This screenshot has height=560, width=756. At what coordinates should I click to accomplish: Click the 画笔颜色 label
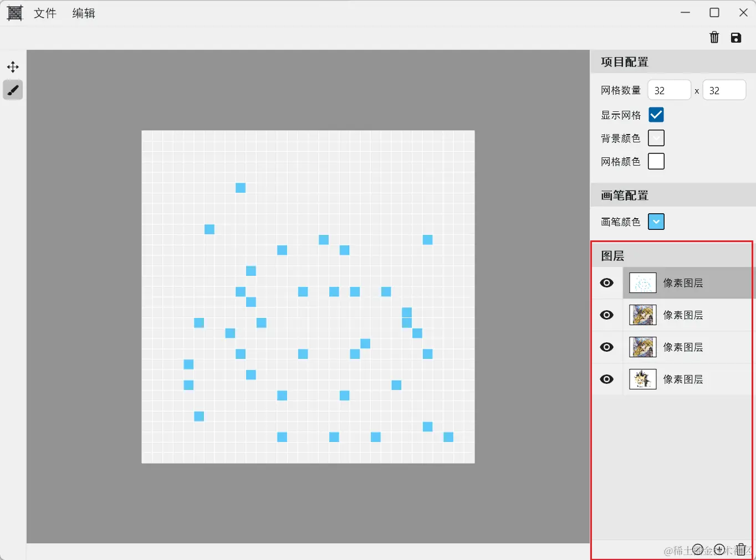click(x=621, y=222)
